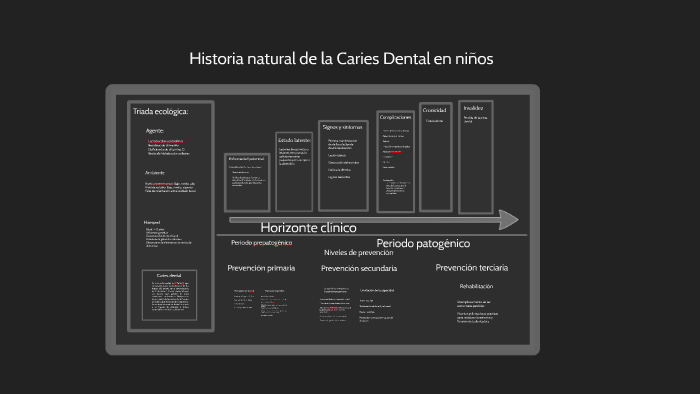
Task: Click the 'Huésped' subheading
Action: point(152,222)
